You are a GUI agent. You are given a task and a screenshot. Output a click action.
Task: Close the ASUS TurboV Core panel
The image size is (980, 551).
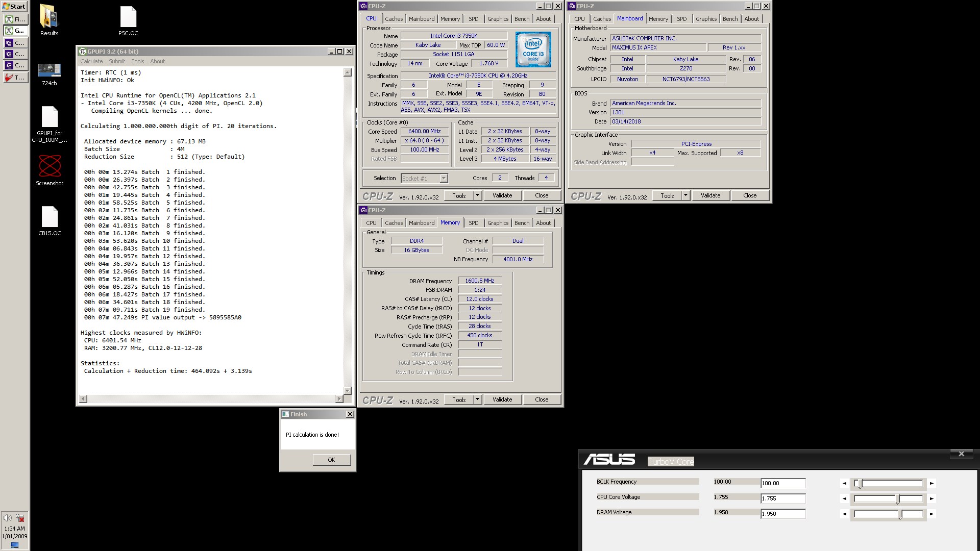click(961, 454)
